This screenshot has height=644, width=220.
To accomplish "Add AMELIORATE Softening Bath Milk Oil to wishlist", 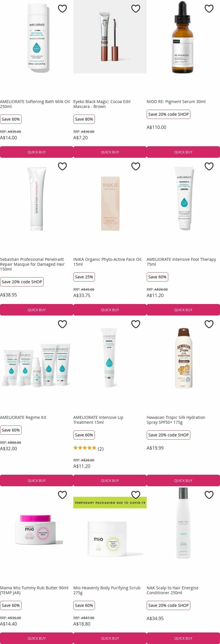I will click(62, 9).
